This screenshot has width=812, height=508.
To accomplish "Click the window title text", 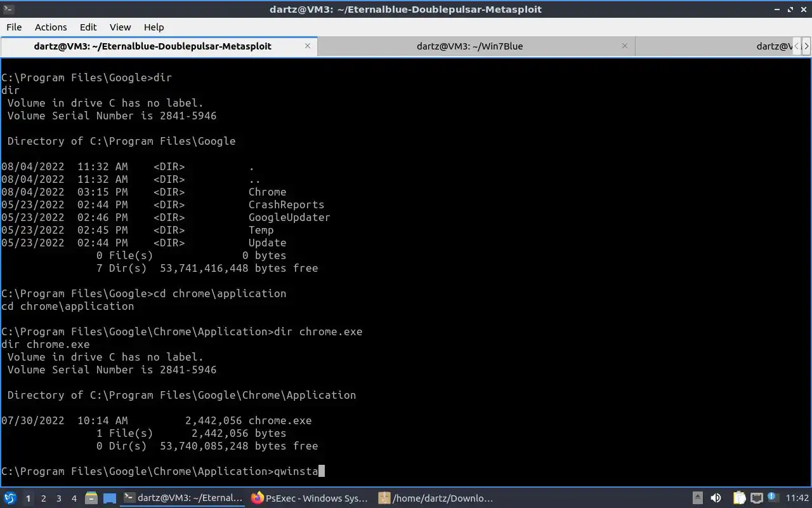I will click(405, 9).
